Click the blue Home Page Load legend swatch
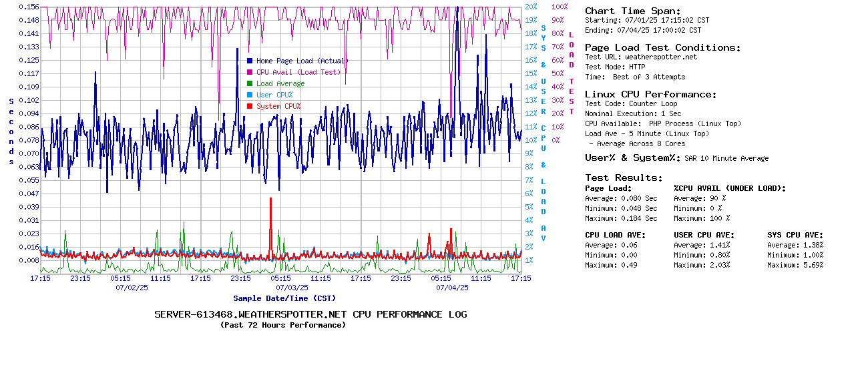This screenshot has width=868, height=367. click(x=250, y=61)
